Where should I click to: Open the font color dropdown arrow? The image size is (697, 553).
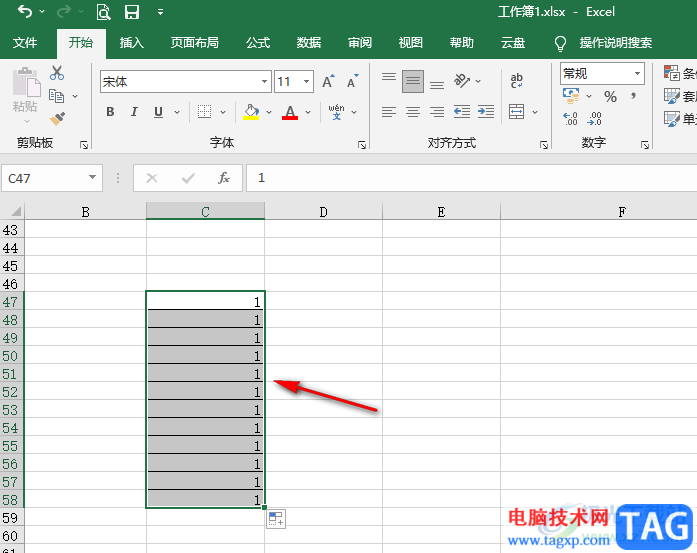(x=308, y=112)
